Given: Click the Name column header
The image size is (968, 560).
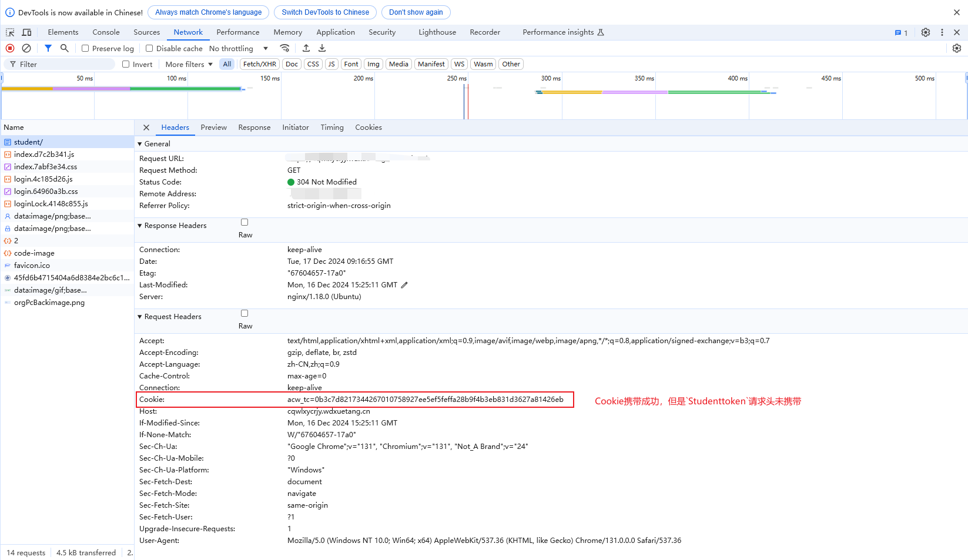Looking at the screenshot, I should pos(67,128).
